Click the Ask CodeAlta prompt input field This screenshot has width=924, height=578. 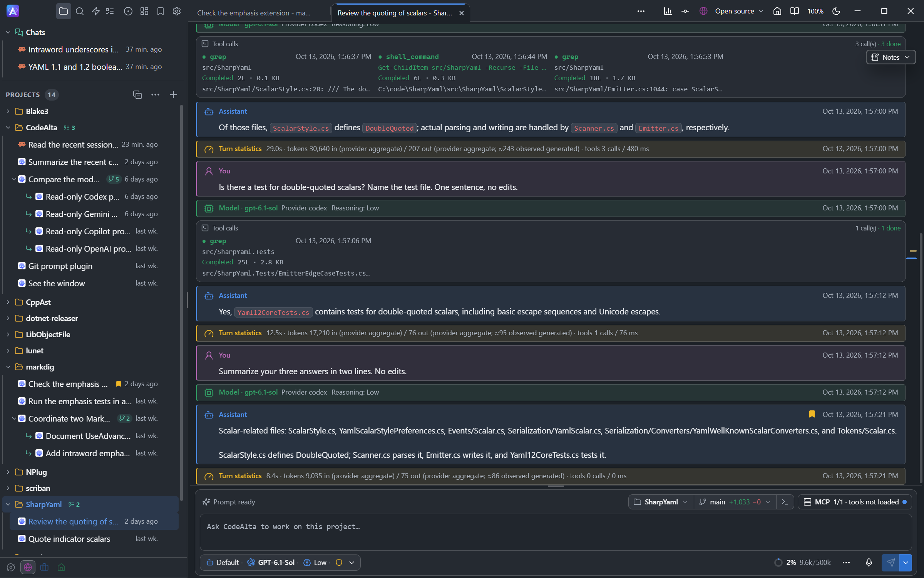click(x=556, y=532)
